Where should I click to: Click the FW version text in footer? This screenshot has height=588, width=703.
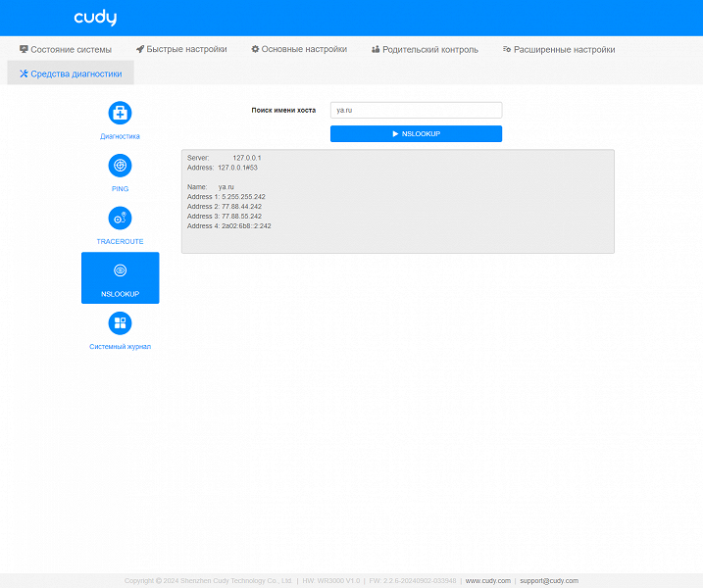[x=413, y=581]
